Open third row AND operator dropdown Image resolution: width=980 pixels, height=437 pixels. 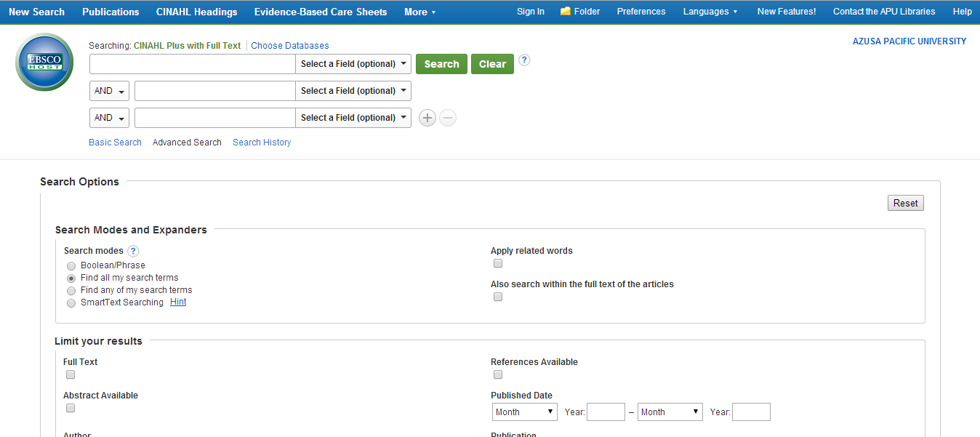tap(109, 118)
